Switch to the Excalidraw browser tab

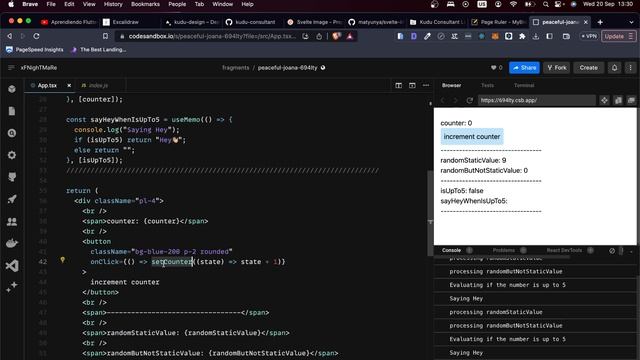tap(125, 22)
